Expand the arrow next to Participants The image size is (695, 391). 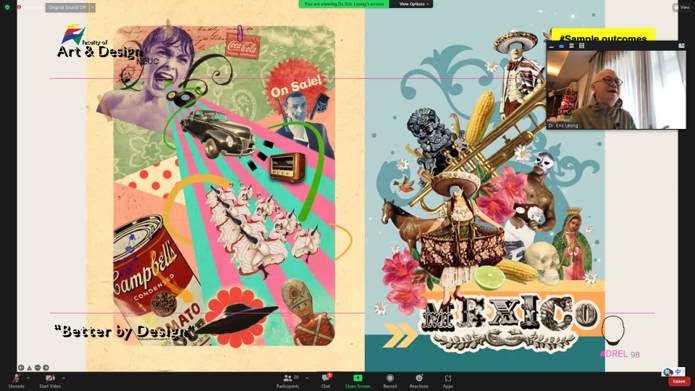click(x=307, y=378)
